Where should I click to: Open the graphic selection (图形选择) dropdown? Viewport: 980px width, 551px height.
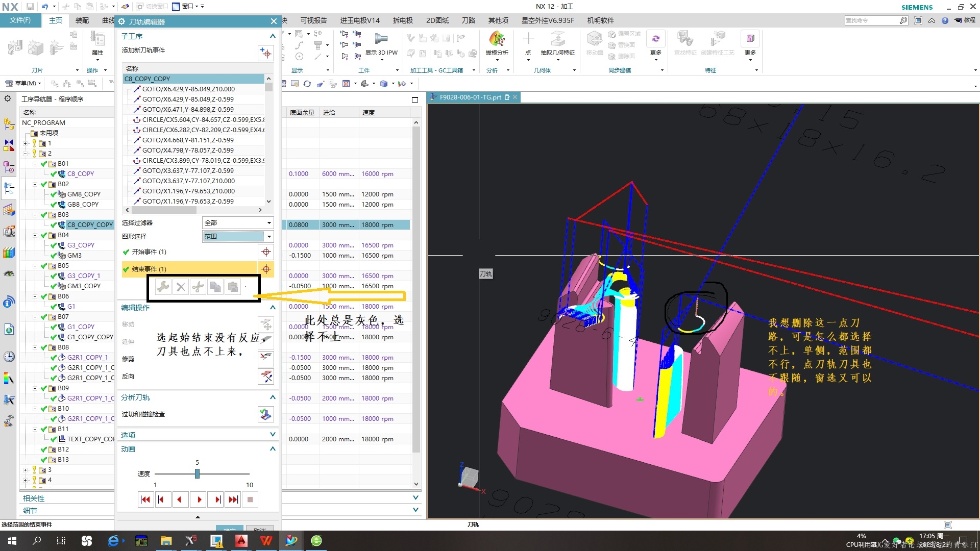pos(238,236)
